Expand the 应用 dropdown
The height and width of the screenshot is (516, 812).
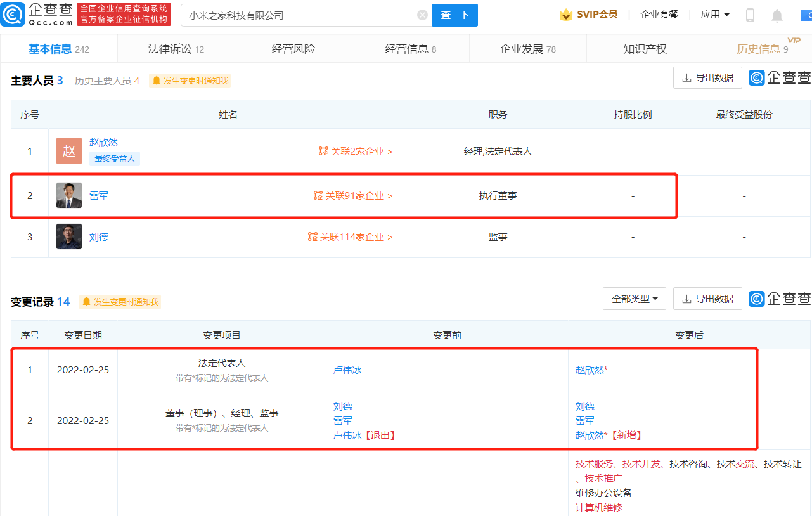(715, 15)
